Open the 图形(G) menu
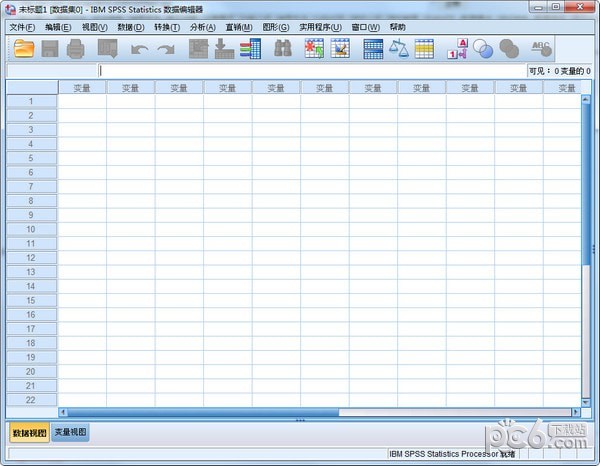The image size is (600, 466). 276,27
